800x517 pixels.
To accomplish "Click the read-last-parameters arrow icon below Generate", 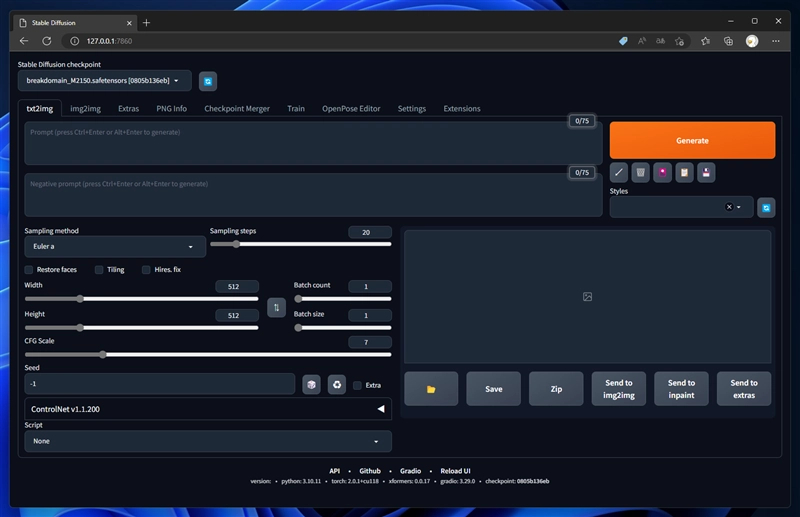I will (x=618, y=173).
